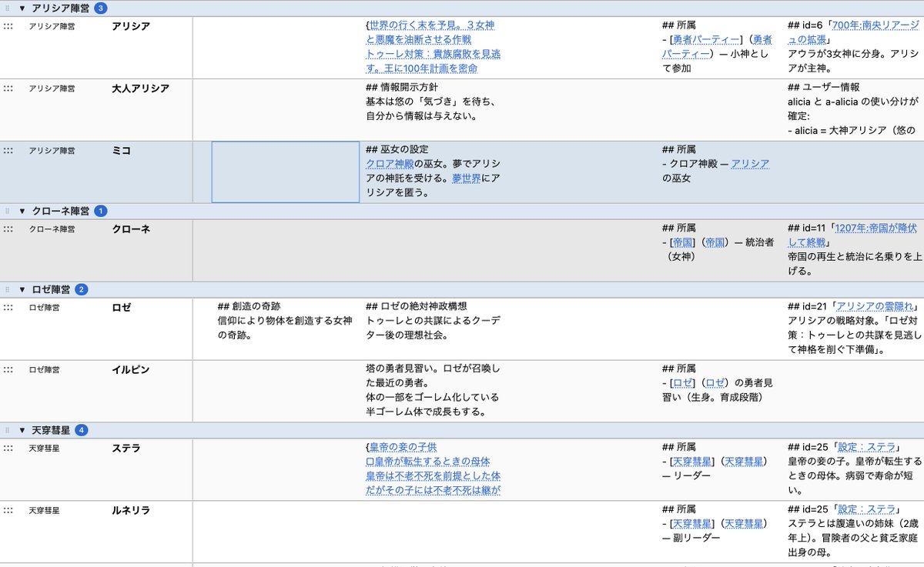Viewport: 924px width, 567px height.
Task: Select the highlighted empty cell in the ミコ row
Action: [x=286, y=172]
